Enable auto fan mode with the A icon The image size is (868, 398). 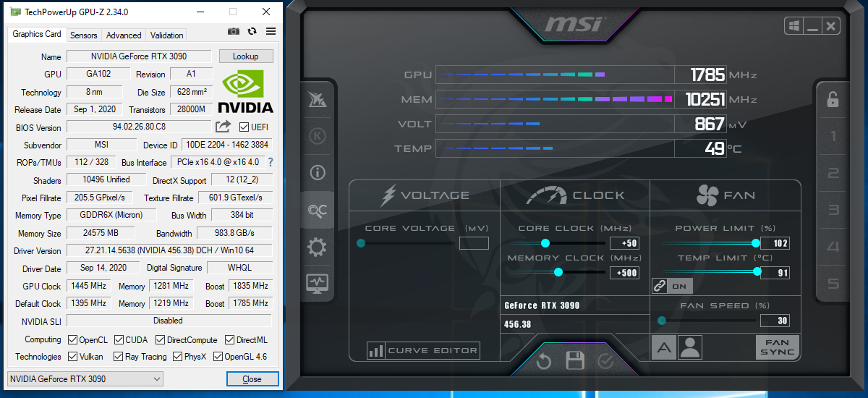(x=664, y=347)
